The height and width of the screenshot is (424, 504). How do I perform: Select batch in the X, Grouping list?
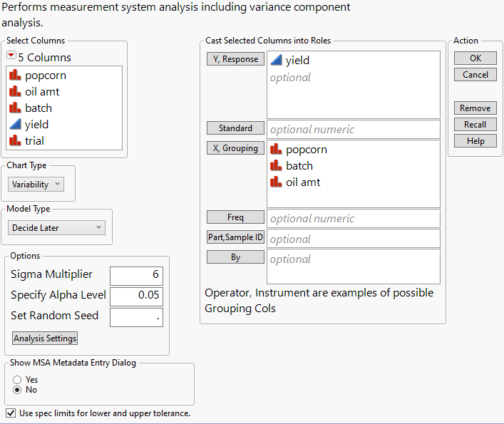[299, 166]
